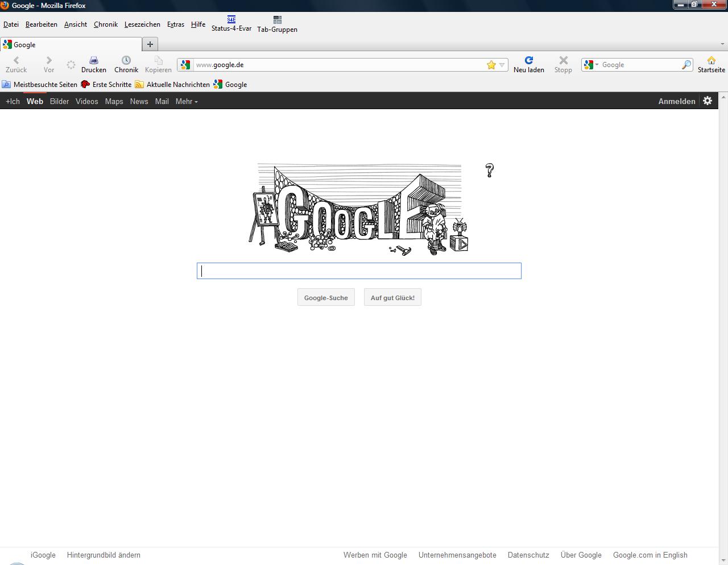The width and height of the screenshot is (728, 565).
Task: Expand the Mehr menu in Google bar
Action: pos(187,101)
